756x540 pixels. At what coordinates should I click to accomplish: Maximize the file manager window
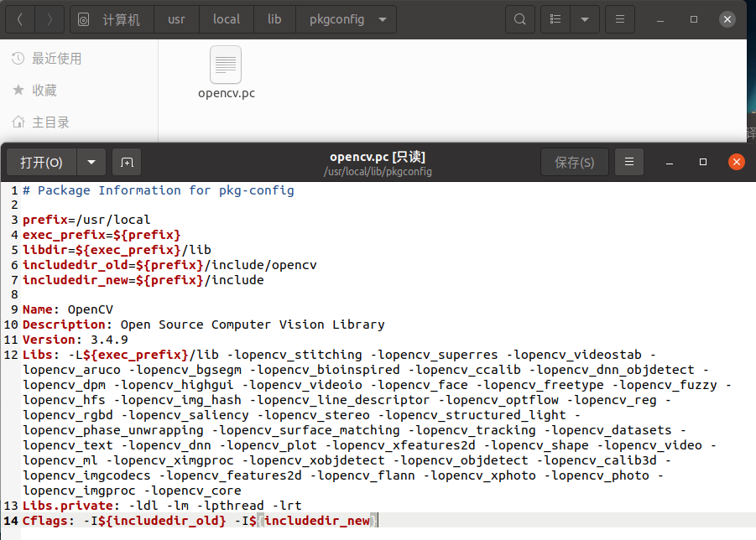point(694,19)
